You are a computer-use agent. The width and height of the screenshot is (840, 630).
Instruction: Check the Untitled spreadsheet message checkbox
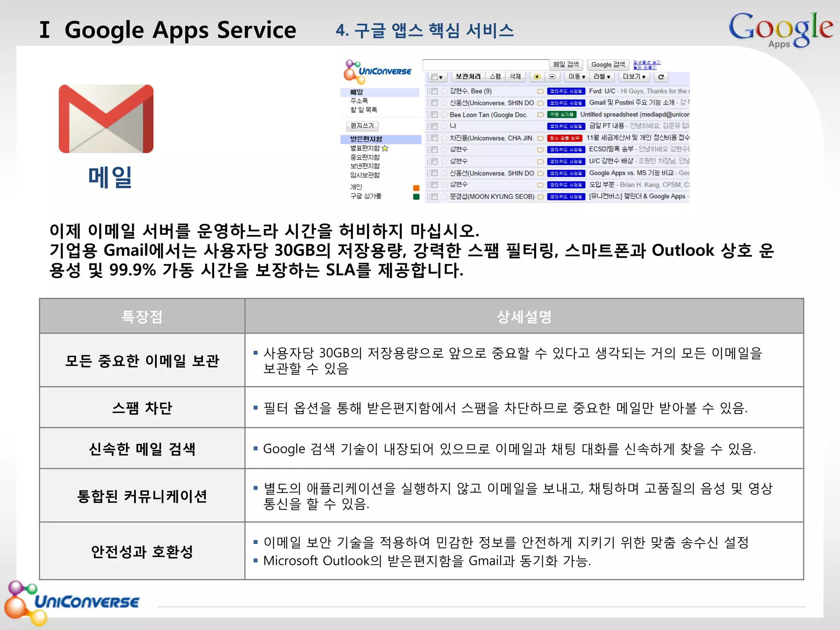pyautogui.click(x=435, y=114)
